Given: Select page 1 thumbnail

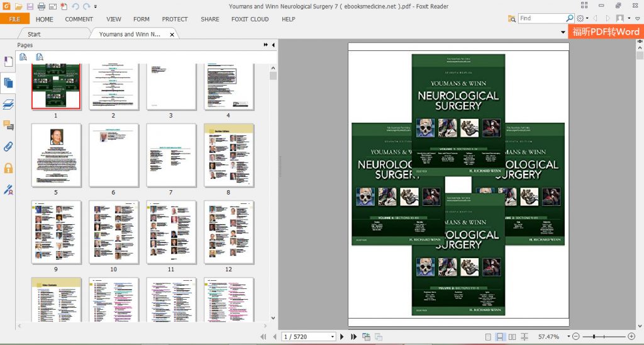Looking at the screenshot, I should 56,86.
